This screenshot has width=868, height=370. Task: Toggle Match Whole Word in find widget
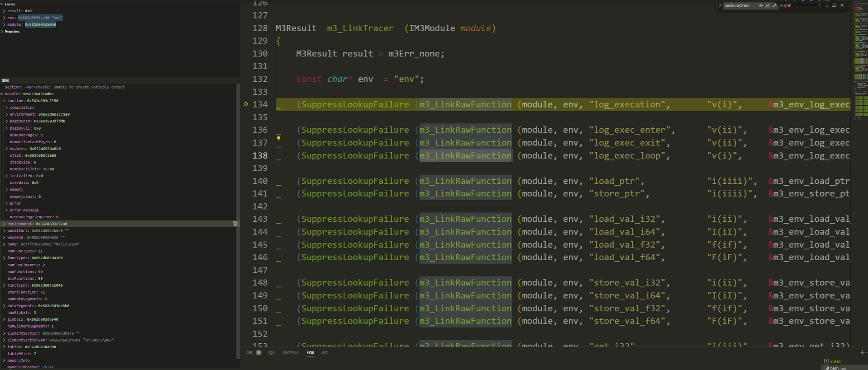[x=768, y=5]
